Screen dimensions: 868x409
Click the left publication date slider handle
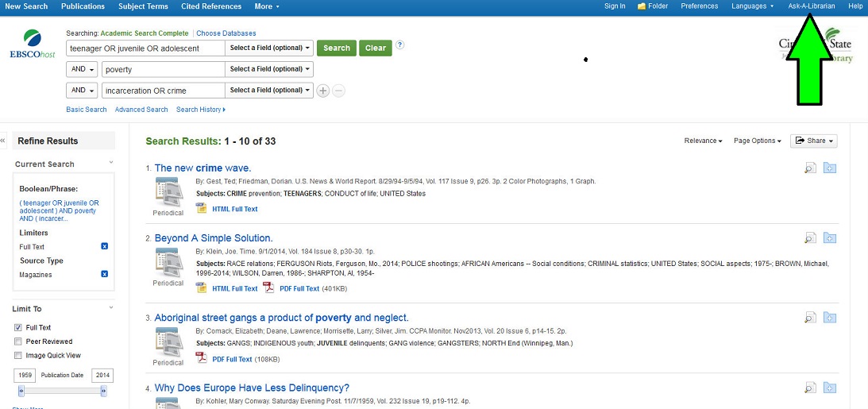tap(21, 392)
